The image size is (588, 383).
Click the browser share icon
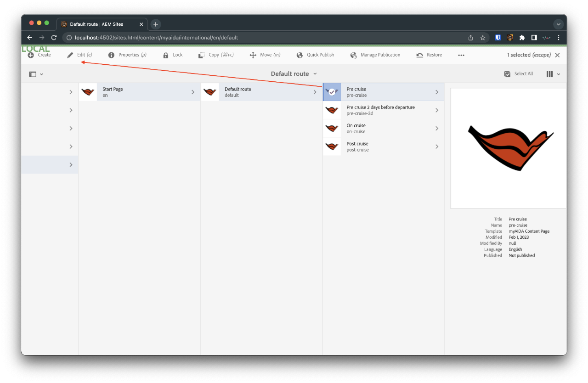pyautogui.click(x=470, y=38)
